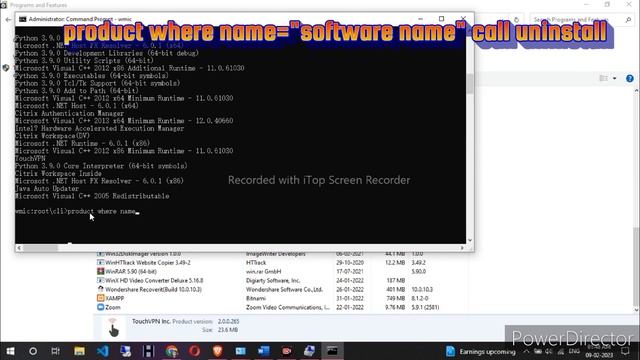Click refresh button in Programs and Features address bar
This screenshot has height=360, width=640.
pyautogui.click(x=516, y=19)
